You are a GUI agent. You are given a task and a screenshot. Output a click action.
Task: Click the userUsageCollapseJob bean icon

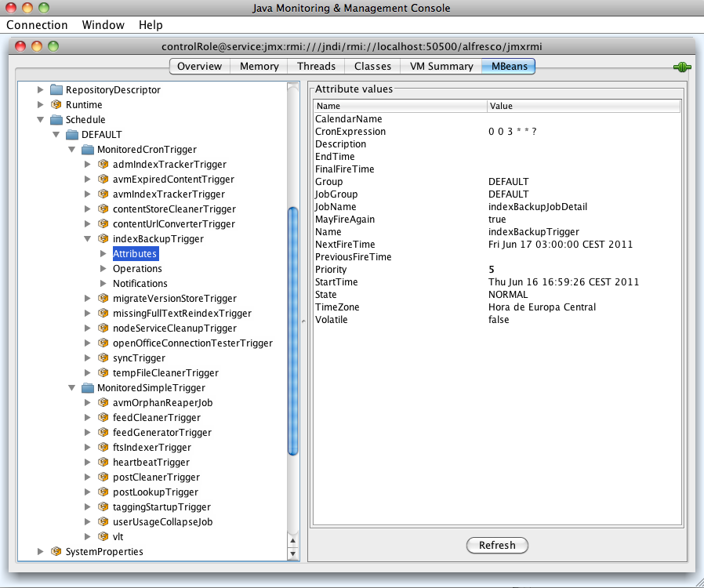coord(103,521)
